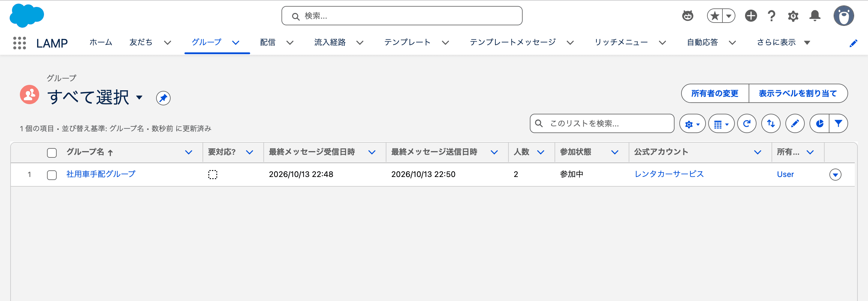Screen dimensions: 868x301
Task: Open the テンプレート tab
Action: pos(407,42)
